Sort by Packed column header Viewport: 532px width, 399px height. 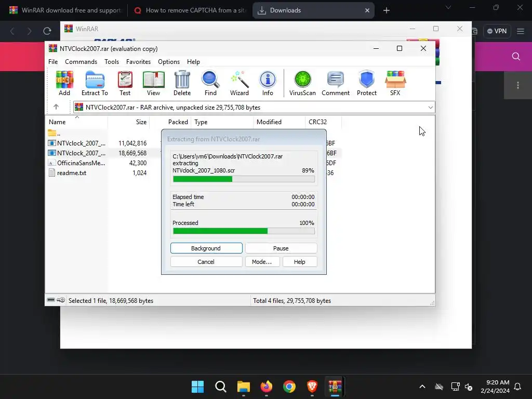[170, 122]
